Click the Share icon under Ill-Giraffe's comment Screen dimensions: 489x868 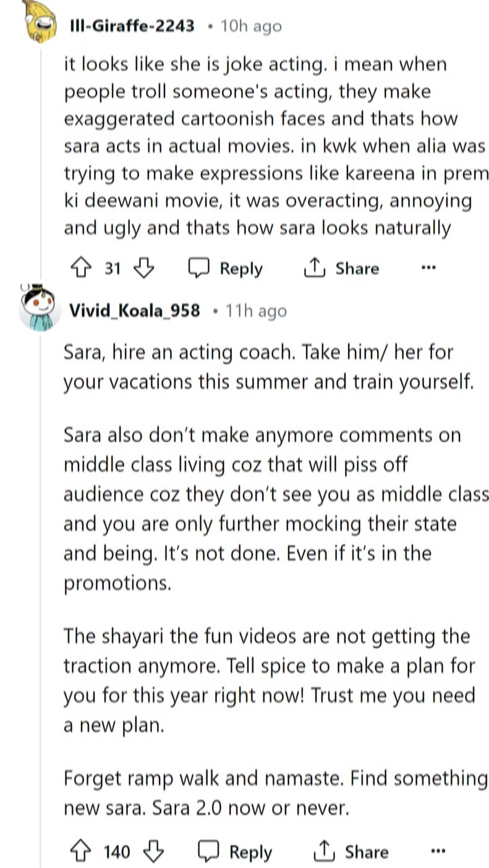(315, 267)
